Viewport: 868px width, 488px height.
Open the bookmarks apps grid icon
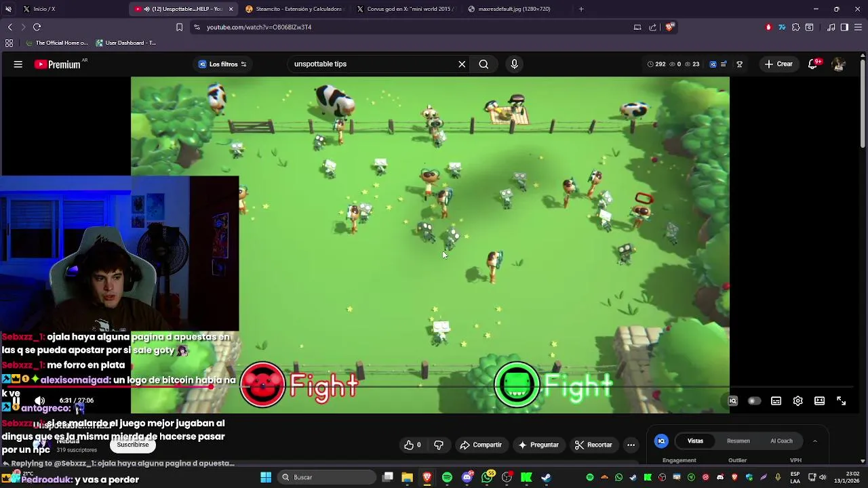[x=9, y=43]
